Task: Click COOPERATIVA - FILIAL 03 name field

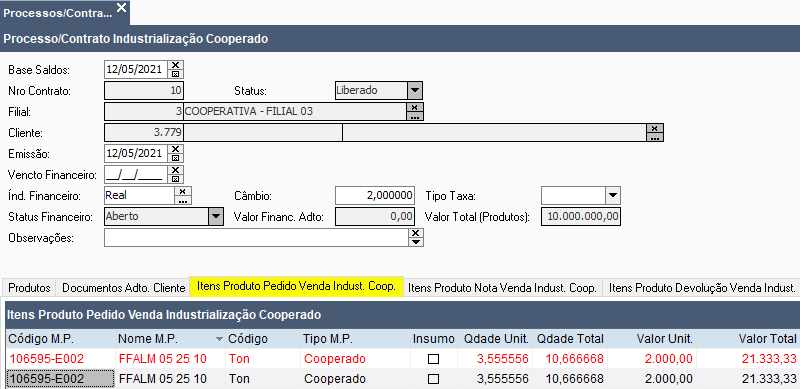Action: [x=295, y=111]
